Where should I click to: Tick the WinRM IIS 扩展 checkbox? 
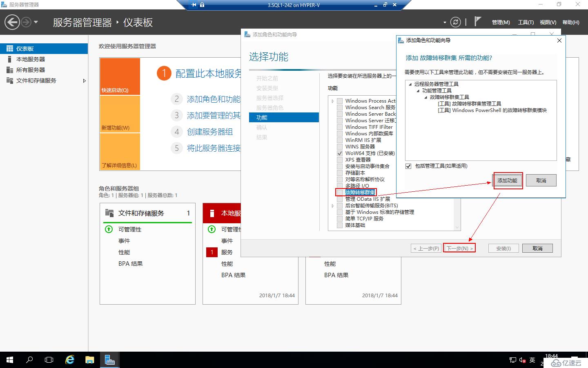pyautogui.click(x=340, y=140)
